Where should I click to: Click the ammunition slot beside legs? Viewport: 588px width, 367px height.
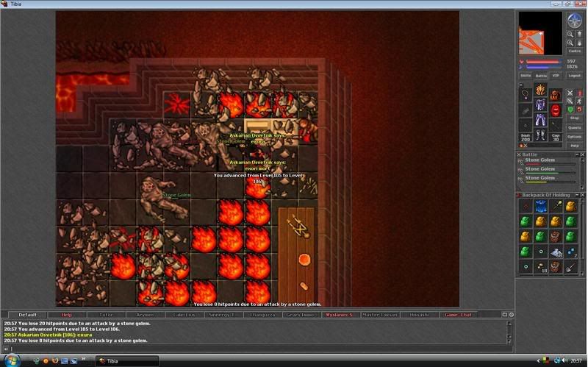tap(556, 126)
